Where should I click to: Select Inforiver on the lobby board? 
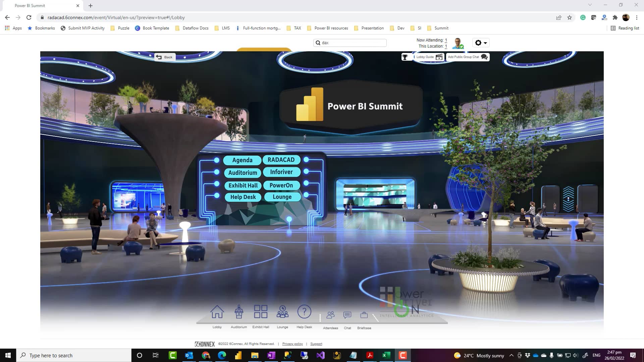tap(281, 172)
